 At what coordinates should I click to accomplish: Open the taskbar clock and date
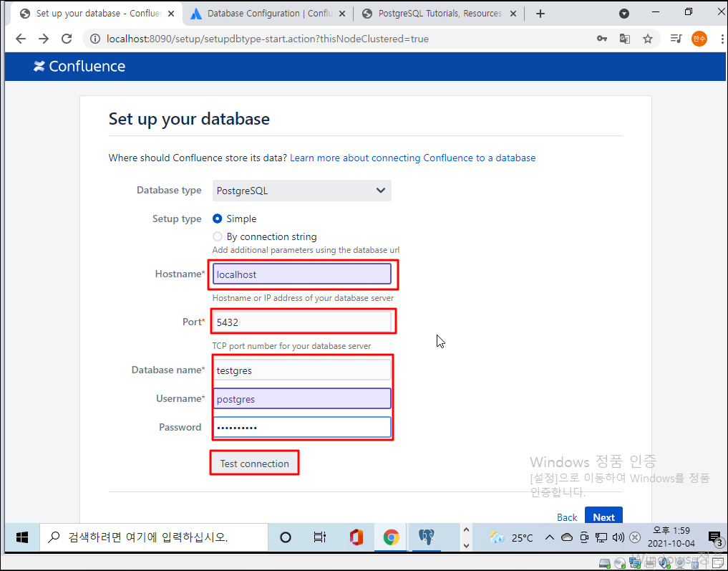point(671,537)
